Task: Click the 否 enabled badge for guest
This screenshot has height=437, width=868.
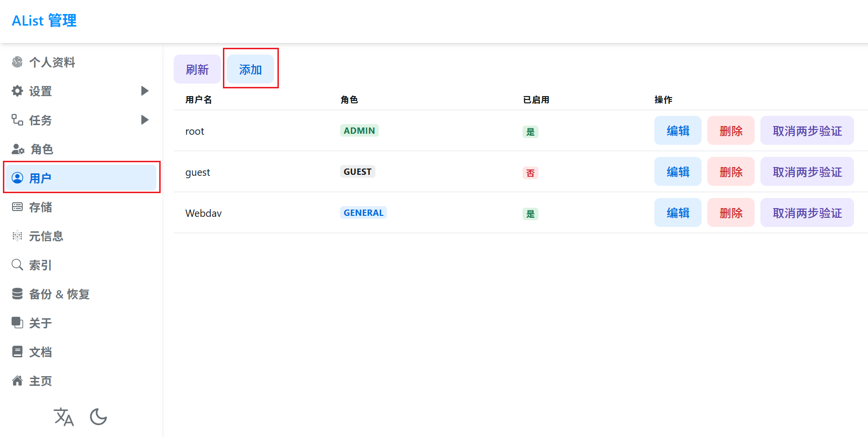Action: click(x=530, y=173)
